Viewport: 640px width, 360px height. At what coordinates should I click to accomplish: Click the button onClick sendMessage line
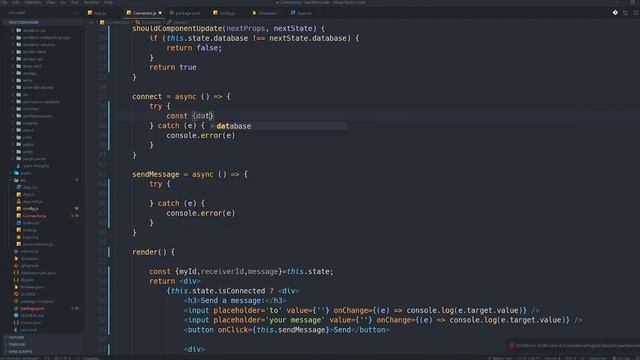(287, 330)
